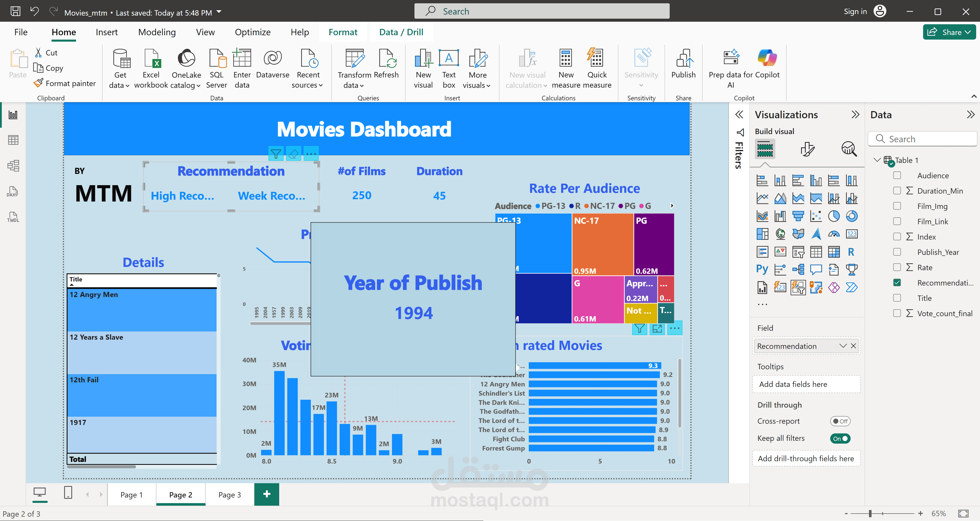Pick the ribbon chart visual

coord(762,216)
